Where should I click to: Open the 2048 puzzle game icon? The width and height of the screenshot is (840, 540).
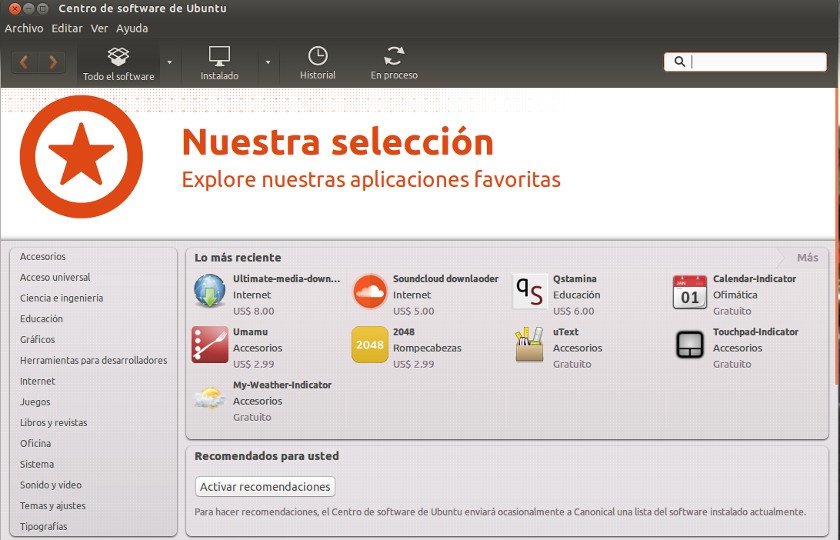click(370, 344)
